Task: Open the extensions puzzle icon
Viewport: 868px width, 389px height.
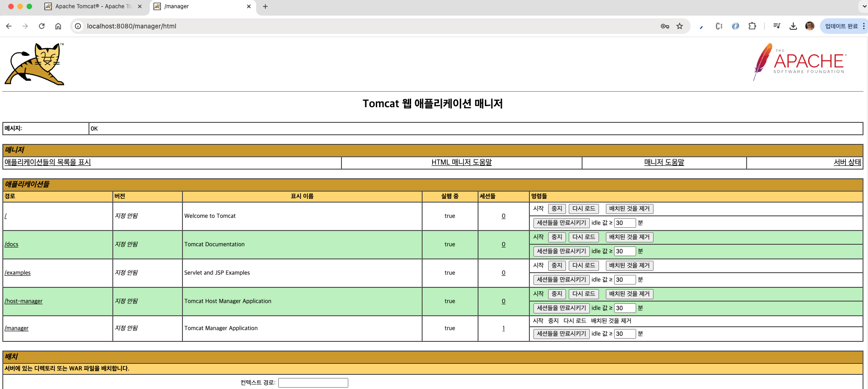Action: [x=752, y=26]
